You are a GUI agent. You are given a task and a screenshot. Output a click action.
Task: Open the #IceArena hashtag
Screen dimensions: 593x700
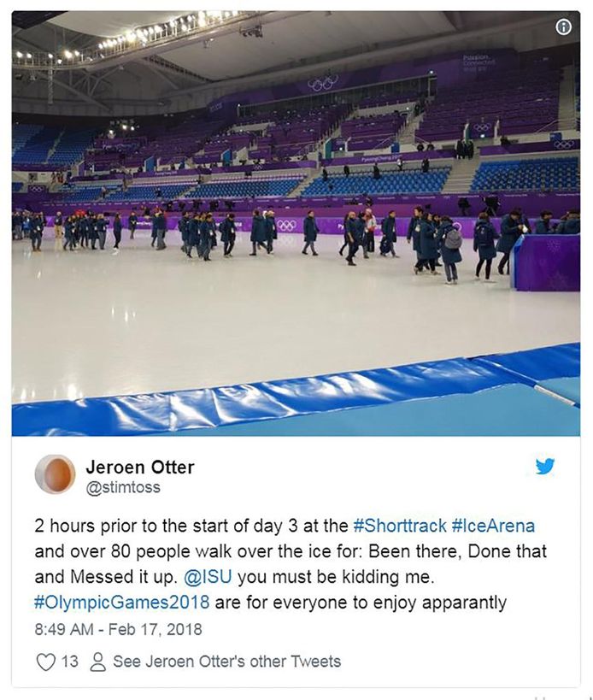click(x=493, y=526)
